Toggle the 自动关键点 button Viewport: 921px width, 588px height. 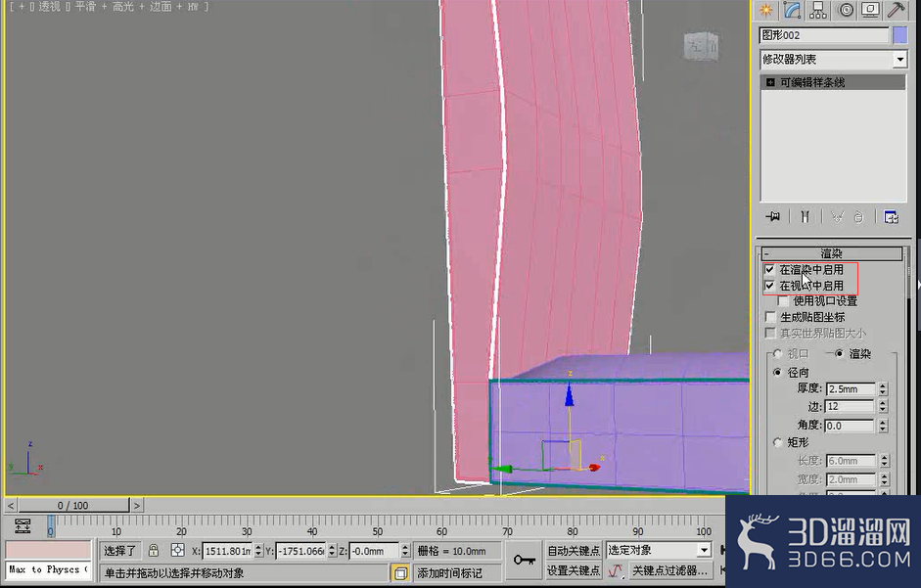coord(574,551)
